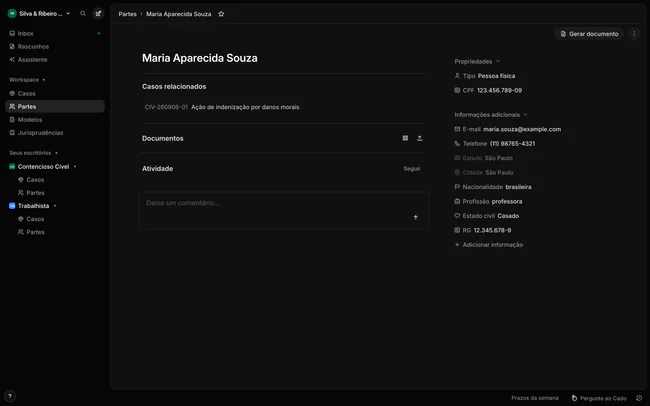Click the flag icon beside Nacionalidade
The image size is (650, 406).
pos(457,187)
